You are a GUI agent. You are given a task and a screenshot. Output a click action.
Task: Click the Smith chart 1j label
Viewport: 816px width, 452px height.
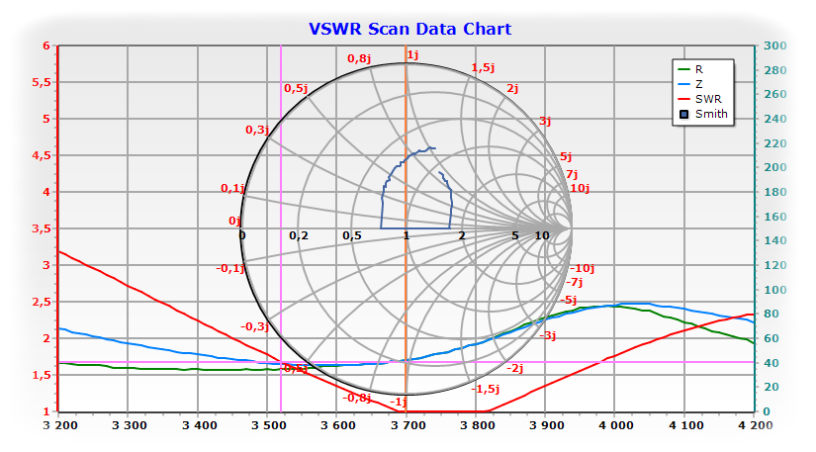pyautogui.click(x=413, y=55)
